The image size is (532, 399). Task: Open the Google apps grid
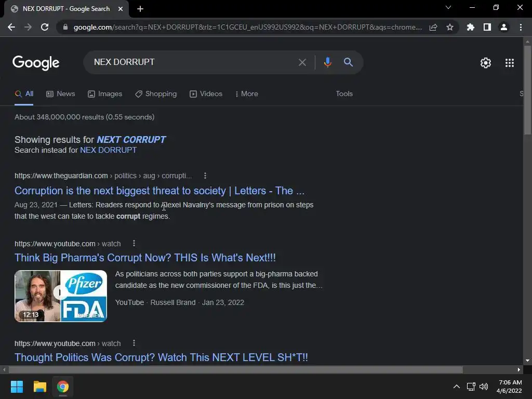pyautogui.click(x=509, y=63)
